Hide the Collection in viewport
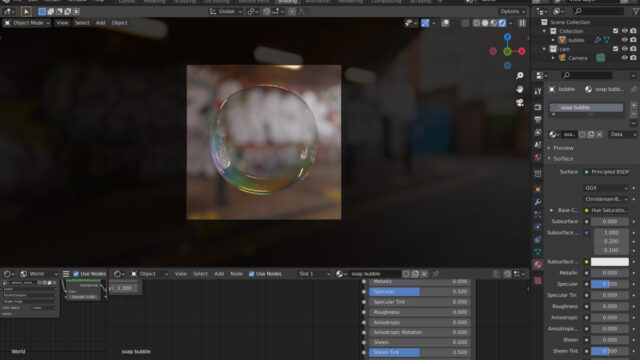The width and height of the screenshot is (640, 360). tap(624, 31)
